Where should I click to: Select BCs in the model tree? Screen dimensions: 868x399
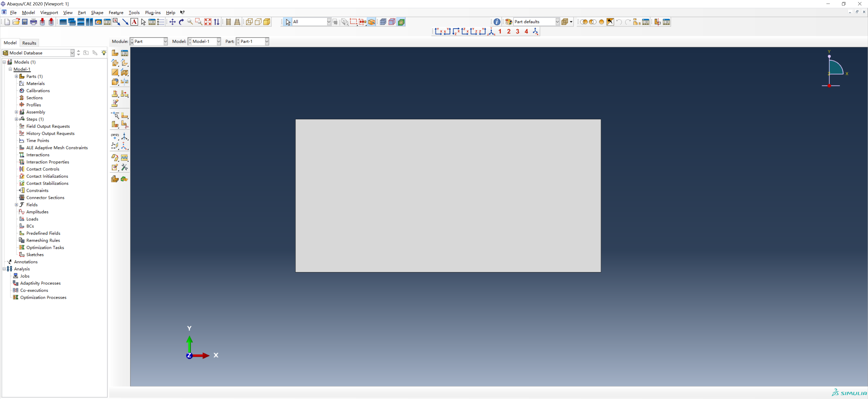click(30, 226)
